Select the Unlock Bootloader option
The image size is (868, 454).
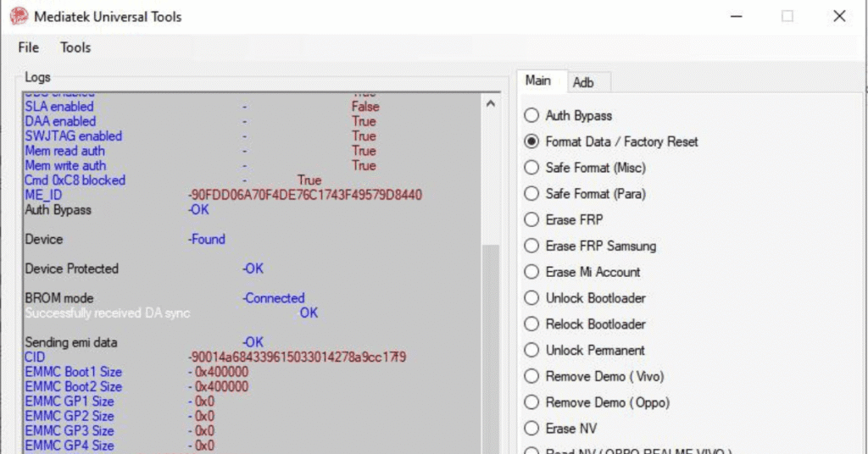coord(585,297)
